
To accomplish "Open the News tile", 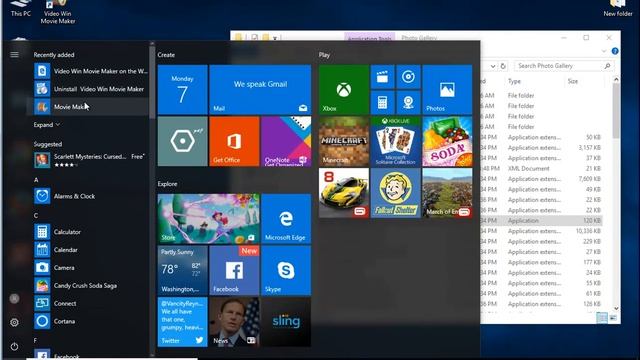I will pos(234,322).
